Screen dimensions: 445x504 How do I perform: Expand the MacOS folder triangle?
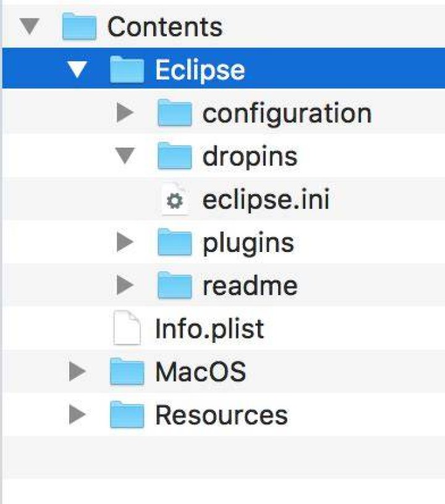tap(77, 371)
